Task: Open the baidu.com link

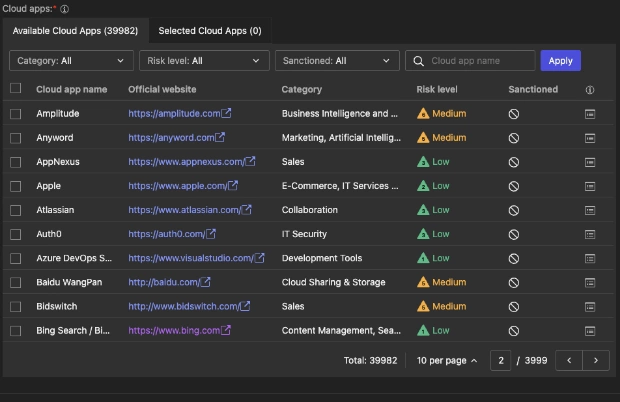Action: (170, 282)
